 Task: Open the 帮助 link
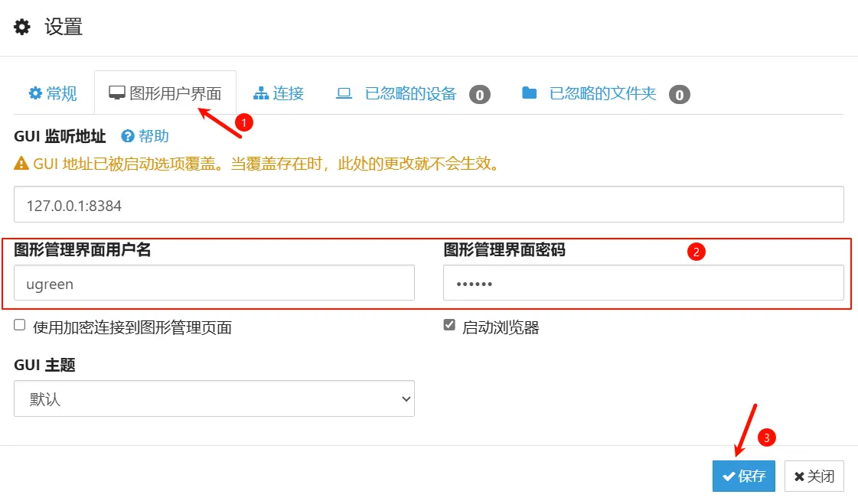(153, 136)
